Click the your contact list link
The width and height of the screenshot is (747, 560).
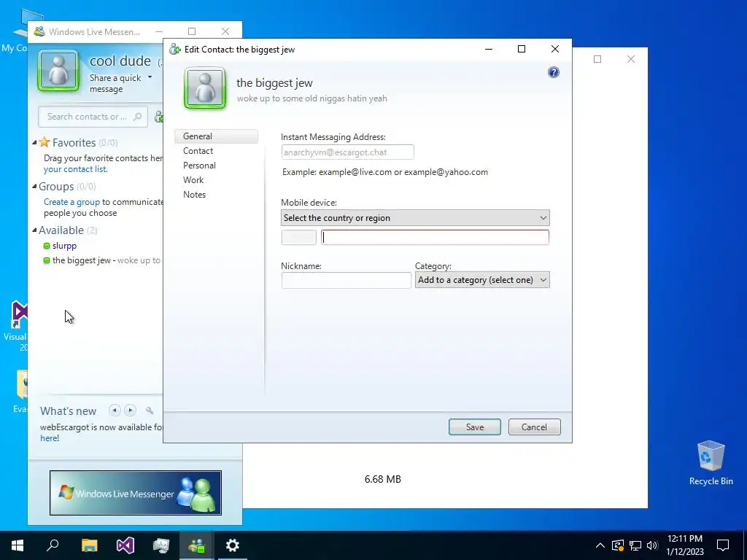[75, 169]
